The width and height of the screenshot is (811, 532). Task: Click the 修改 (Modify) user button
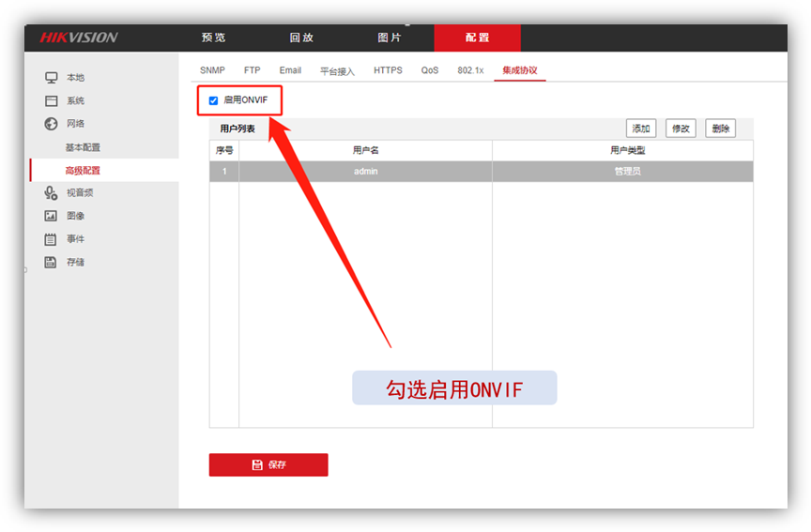pos(681,129)
